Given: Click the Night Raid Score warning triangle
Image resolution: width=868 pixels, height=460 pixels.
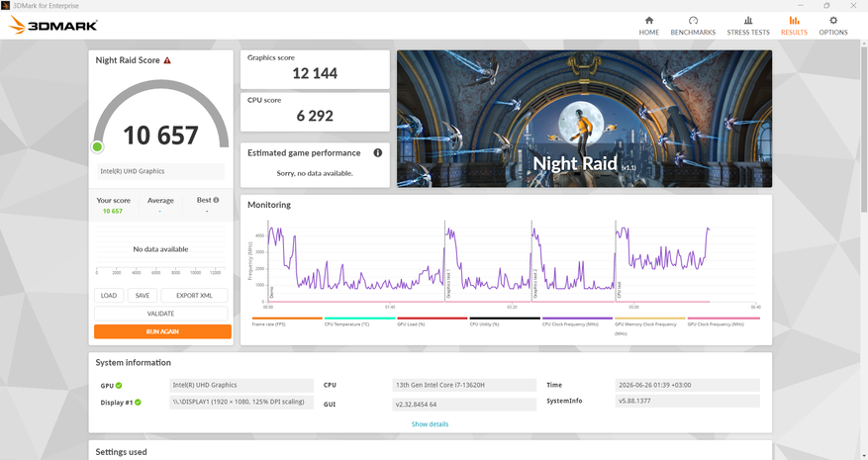Looking at the screenshot, I should coord(167,60).
